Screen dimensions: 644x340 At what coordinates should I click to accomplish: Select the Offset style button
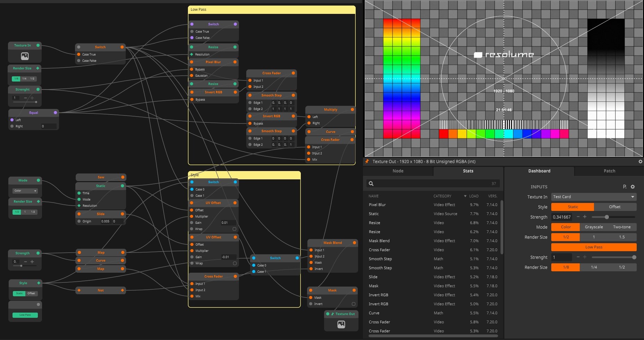[x=614, y=207]
